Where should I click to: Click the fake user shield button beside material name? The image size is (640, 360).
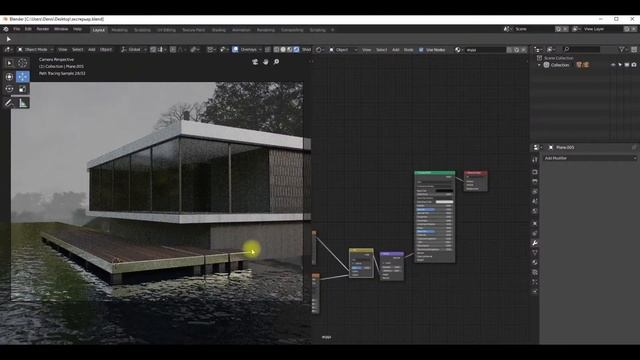509,50
